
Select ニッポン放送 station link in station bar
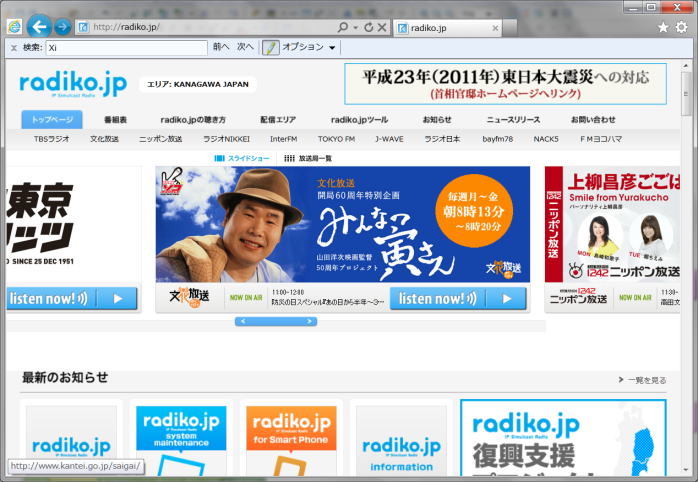(x=161, y=139)
